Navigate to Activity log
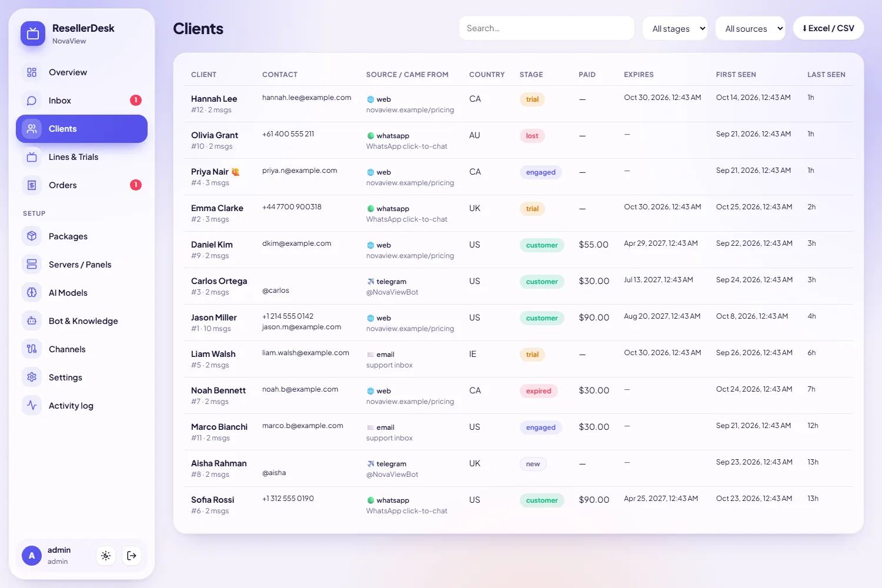The image size is (882, 588). (x=82, y=406)
